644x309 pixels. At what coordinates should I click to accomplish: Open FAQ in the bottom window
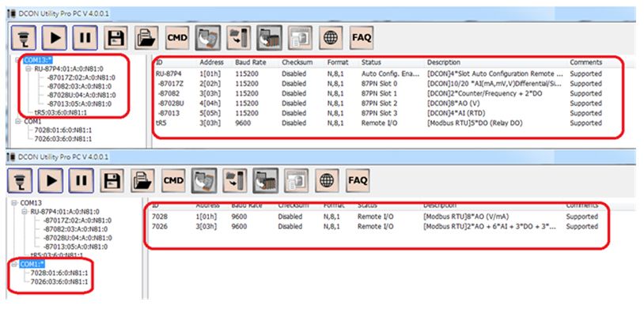pos(358,180)
